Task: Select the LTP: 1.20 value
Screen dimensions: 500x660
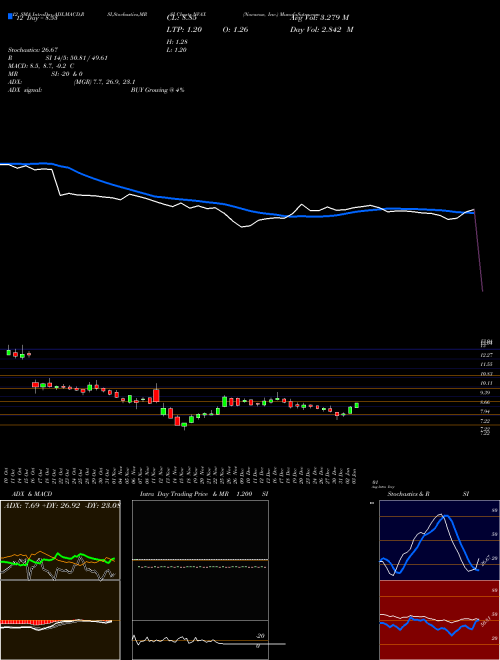Action: tap(184, 29)
